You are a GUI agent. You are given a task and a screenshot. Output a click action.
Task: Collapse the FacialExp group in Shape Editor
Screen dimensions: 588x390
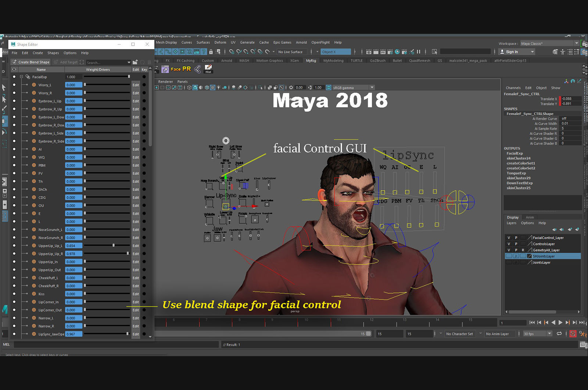(x=21, y=77)
